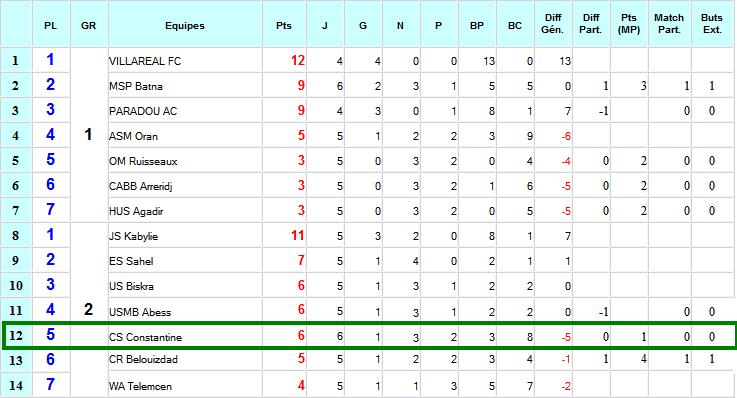Click the PARADOU AC team cell
The width and height of the screenshot is (737, 398).
(x=185, y=110)
